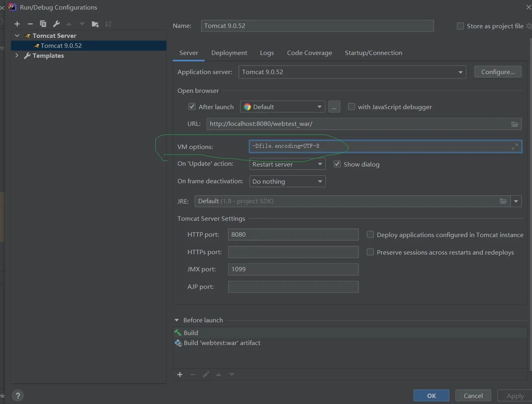Switch to Server tab
Image resolution: width=532 pixels, height=404 pixels.
tap(189, 53)
